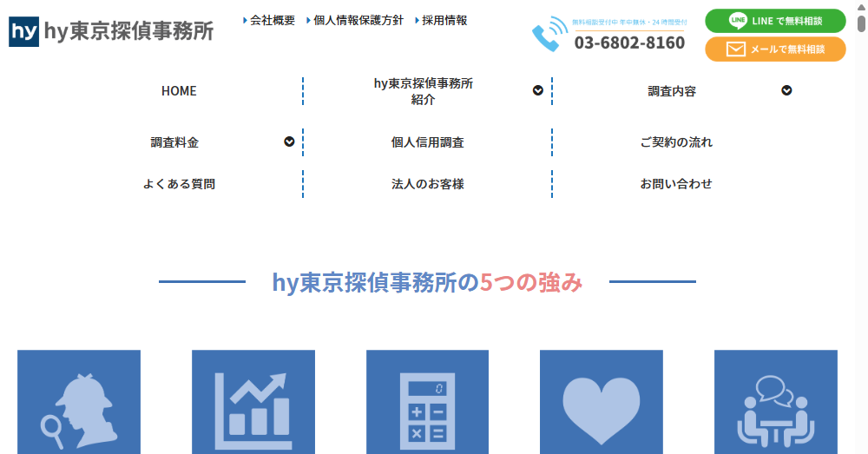Screen dimensions: 868x454
Task: Open the 採用情報 link
Action: (x=444, y=20)
